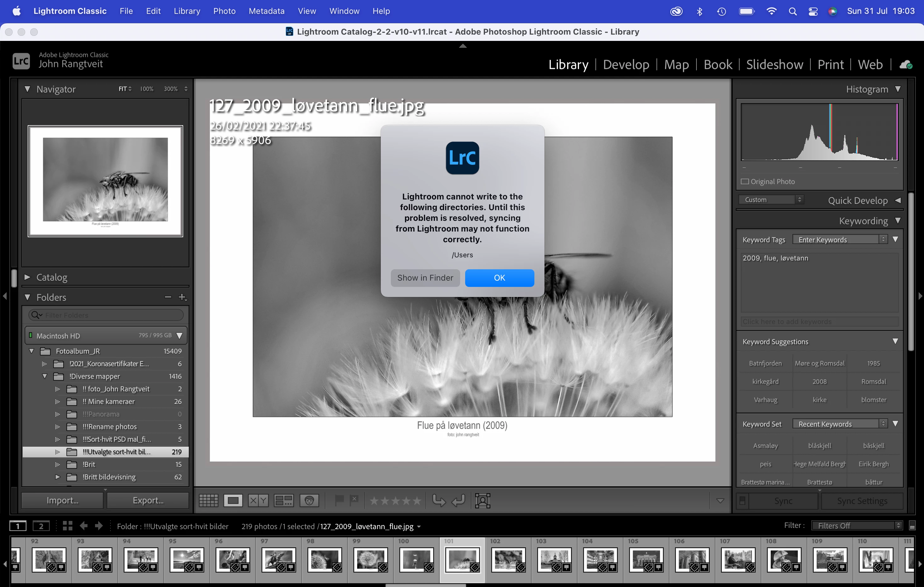Click Show in Finder button
924x587 pixels.
click(x=425, y=278)
